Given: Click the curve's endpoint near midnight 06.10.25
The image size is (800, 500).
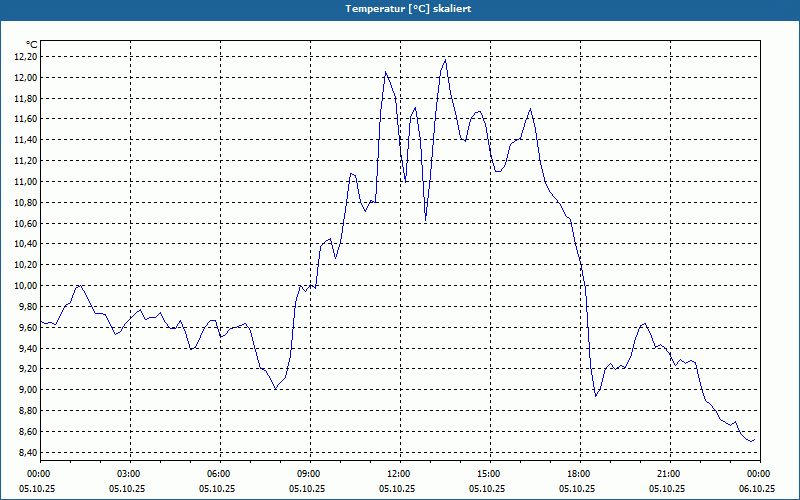Looking at the screenshot, I should [x=754, y=440].
